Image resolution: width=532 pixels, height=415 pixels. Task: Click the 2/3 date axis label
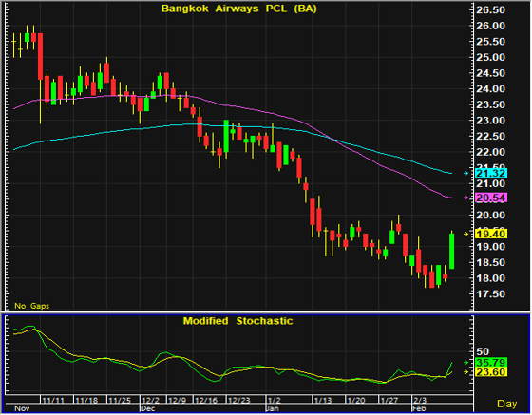coord(420,401)
